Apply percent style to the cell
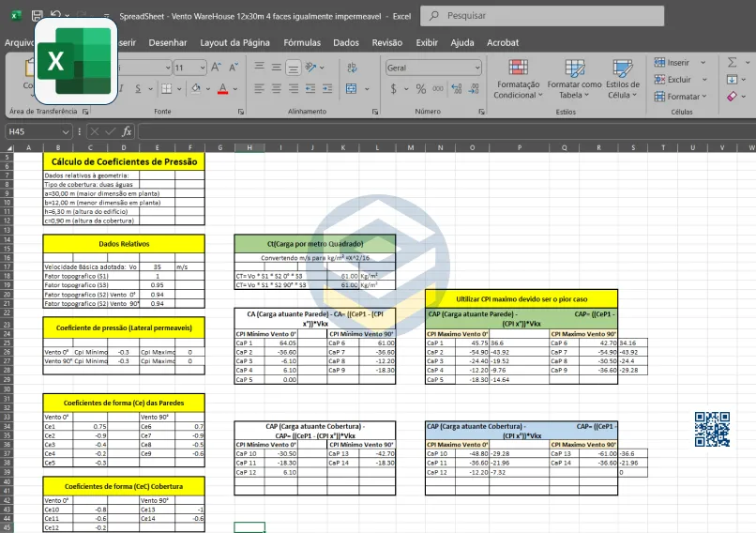Screen dimensions: 756x533 click(x=420, y=88)
